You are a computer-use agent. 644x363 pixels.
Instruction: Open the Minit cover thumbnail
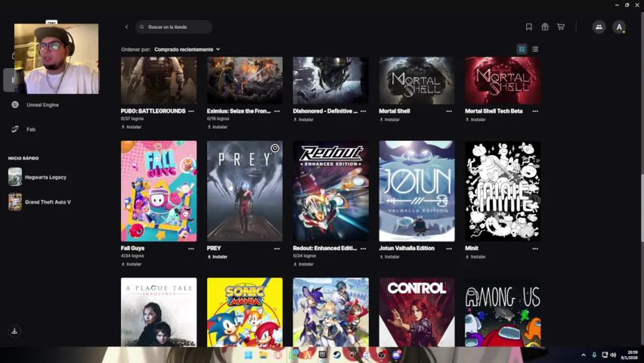coord(503,191)
